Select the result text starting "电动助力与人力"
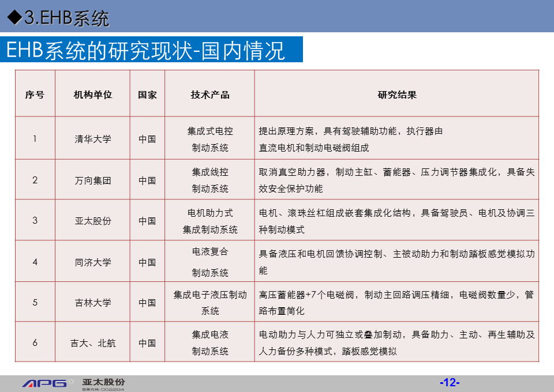Viewport: 554px width, 392px height. click(x=396, y=342)
